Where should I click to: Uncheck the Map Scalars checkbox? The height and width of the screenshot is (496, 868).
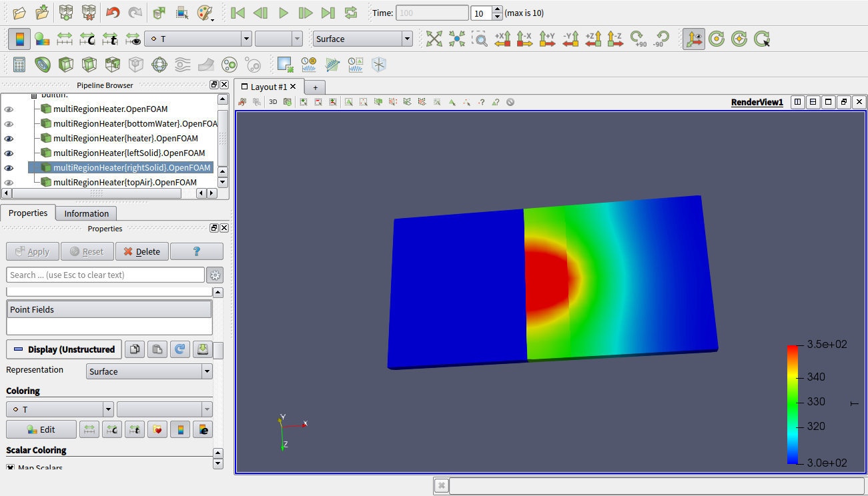[11, 468]
